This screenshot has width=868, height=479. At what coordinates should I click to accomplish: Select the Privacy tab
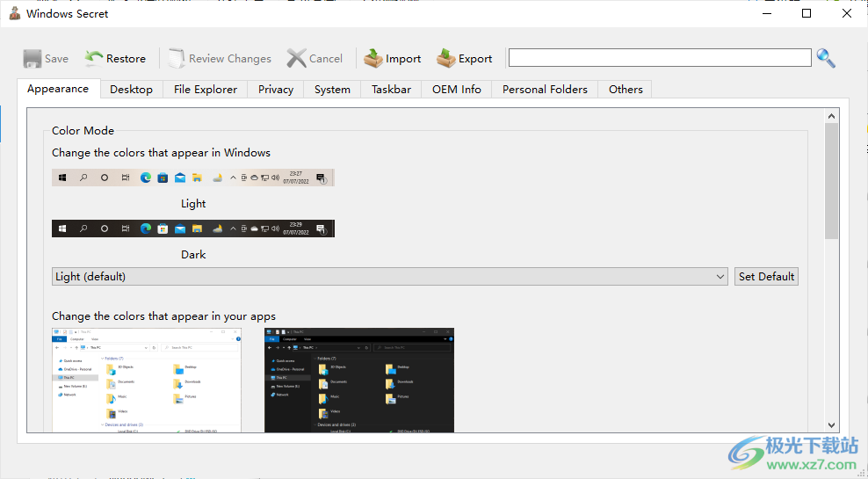[276, 90]
